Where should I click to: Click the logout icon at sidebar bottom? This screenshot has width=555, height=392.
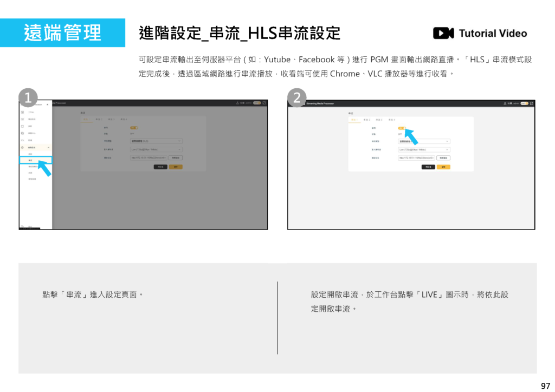click(22, 226)
